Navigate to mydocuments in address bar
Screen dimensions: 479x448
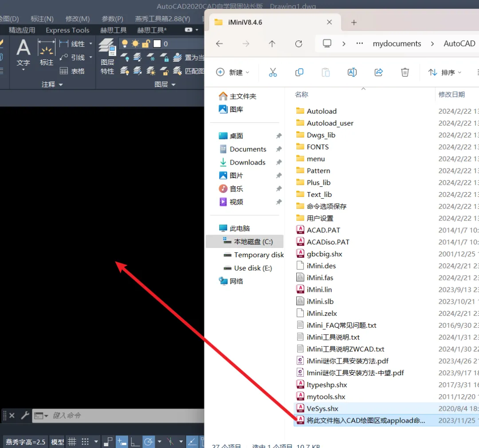coord(397,44)
